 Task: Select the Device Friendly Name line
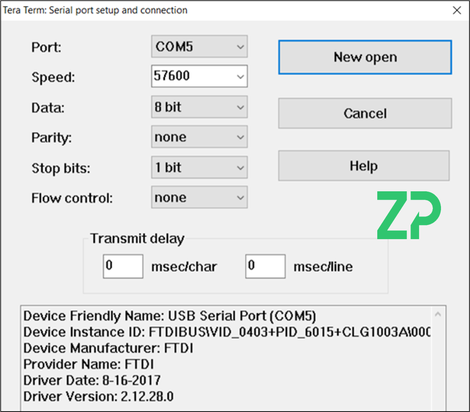pos(170,316)
